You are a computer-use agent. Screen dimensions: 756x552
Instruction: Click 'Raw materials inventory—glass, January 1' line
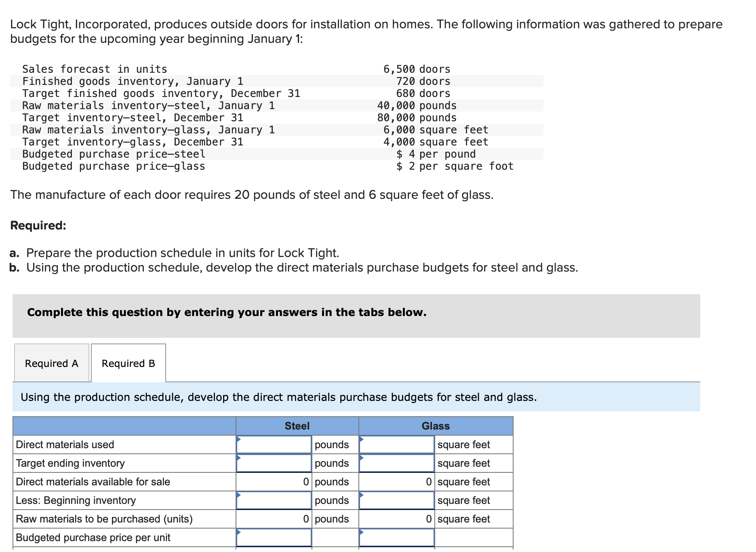[x=149, y=130]
